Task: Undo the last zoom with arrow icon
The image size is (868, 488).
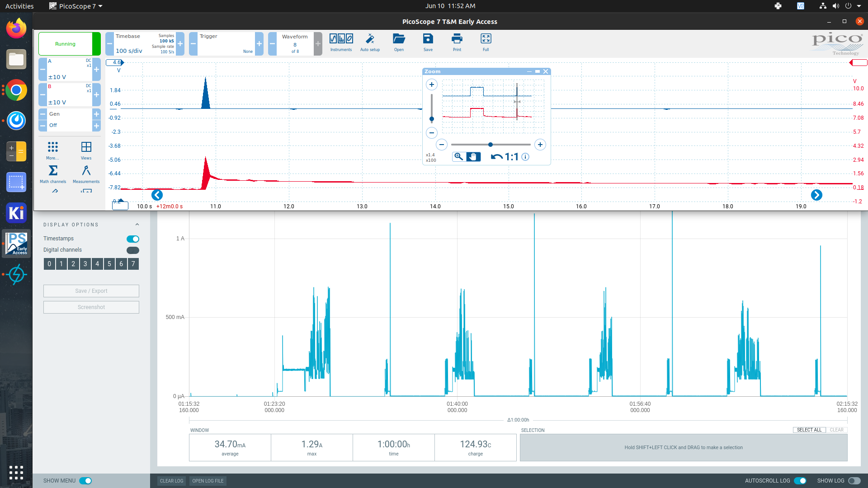Action: point(496,157)
